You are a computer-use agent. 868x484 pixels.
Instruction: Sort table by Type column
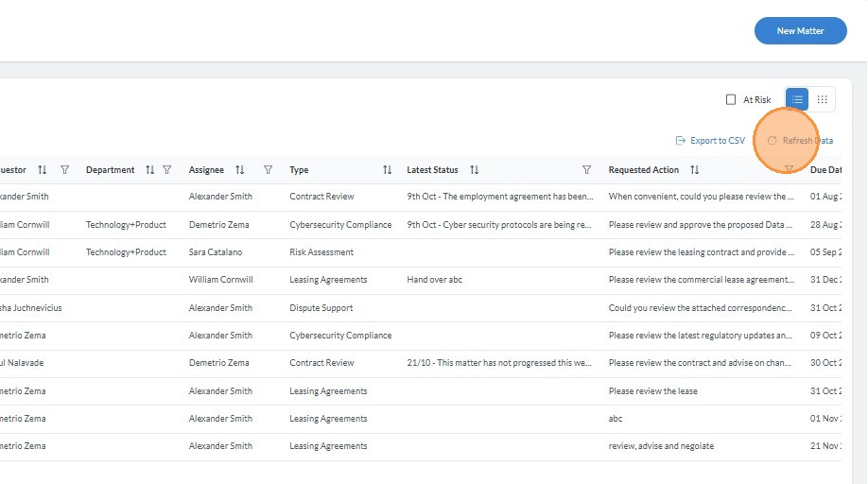click(387, 170)
